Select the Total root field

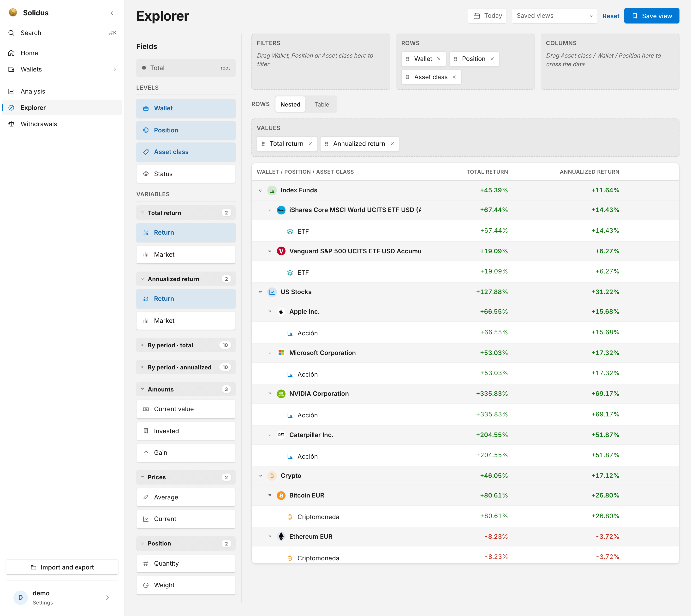185,68
